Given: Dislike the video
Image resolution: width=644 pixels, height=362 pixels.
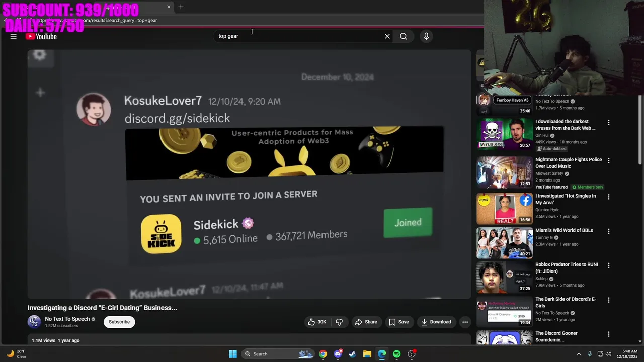Looking at the screenshot, I should point(339,322).
